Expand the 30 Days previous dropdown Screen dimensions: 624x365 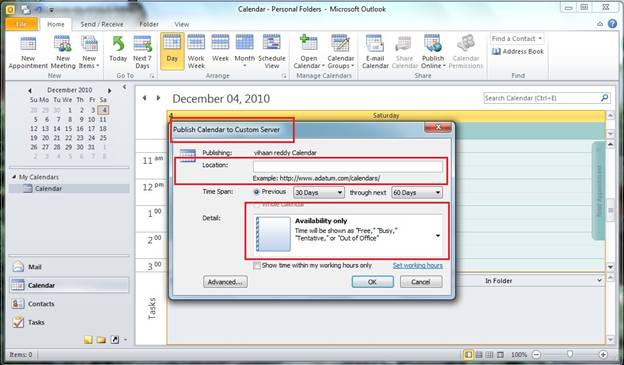tap(318, 193)
